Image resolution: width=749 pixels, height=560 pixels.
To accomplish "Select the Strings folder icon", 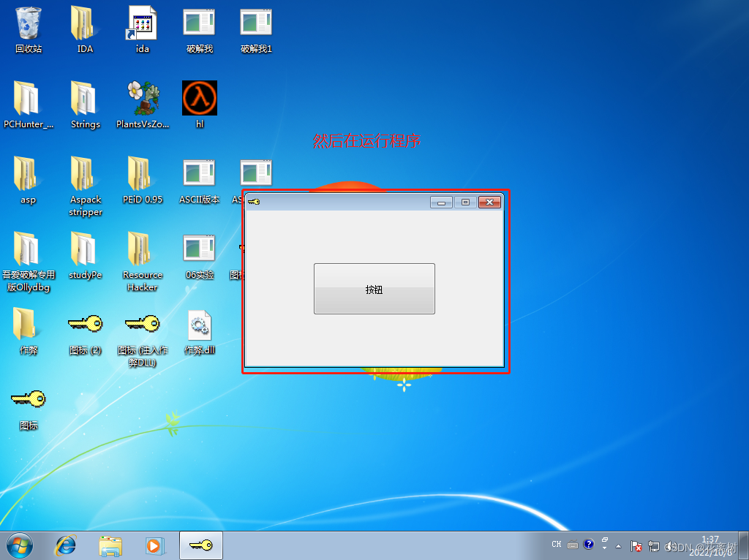I will tap(85, 105).
